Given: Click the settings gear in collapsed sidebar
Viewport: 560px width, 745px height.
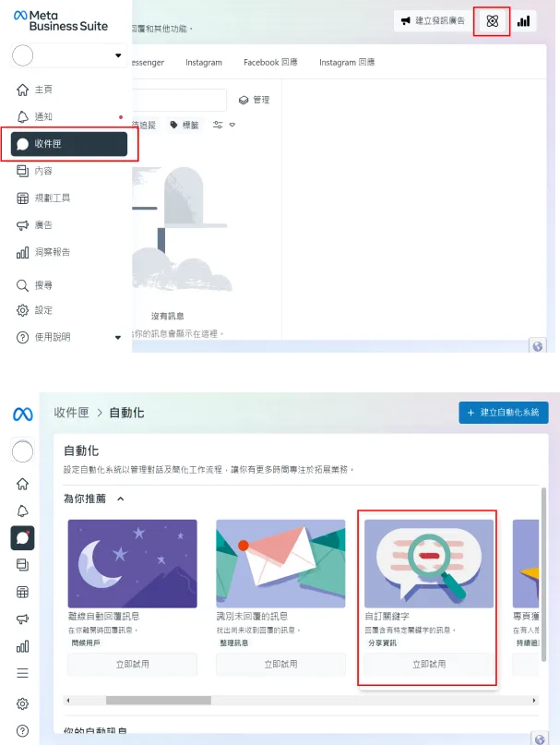Looking at the screenshot, I should coord(22,703).
